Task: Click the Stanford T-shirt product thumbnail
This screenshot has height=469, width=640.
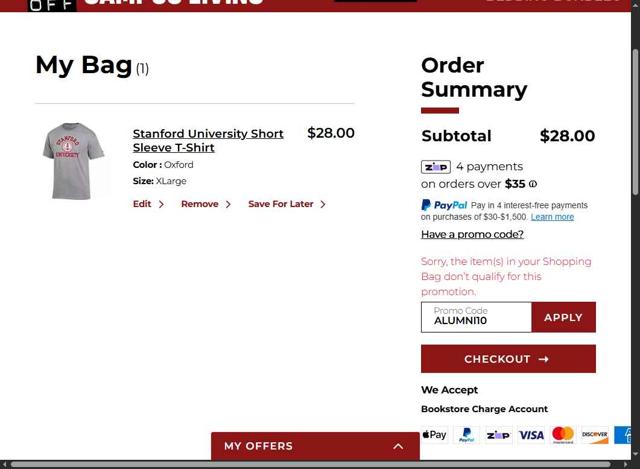Action: coord(73,161)
